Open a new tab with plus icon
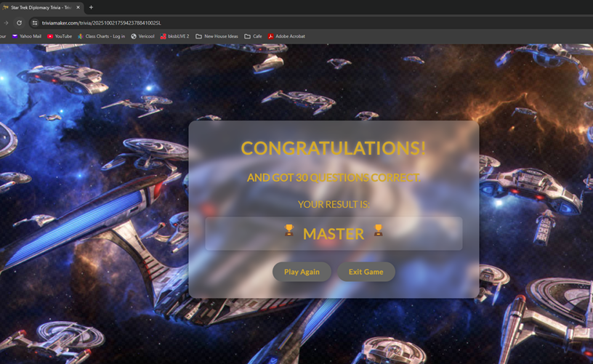Viewport: 593px width, 364px height. tap(91, 7)
